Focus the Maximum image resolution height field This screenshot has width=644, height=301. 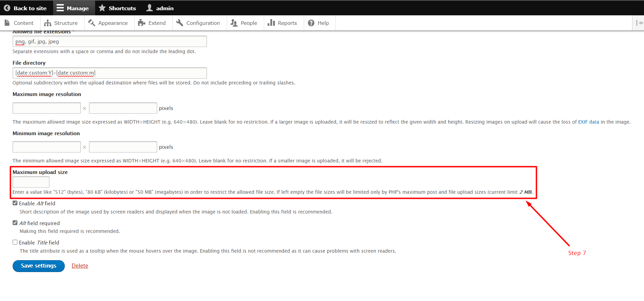(x=123, y=108)
